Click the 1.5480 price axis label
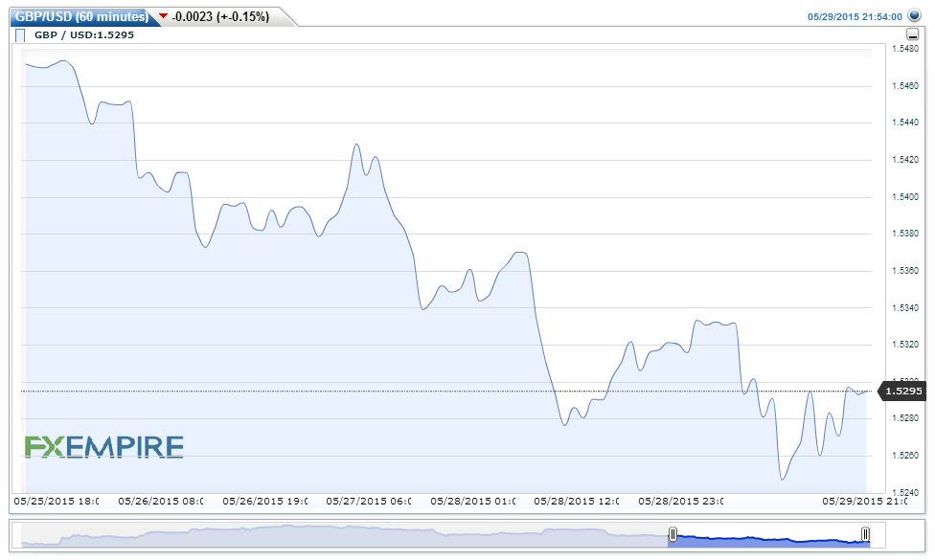Image resolution: width=935 pixels, height=560 pixels. coord(905,49)
